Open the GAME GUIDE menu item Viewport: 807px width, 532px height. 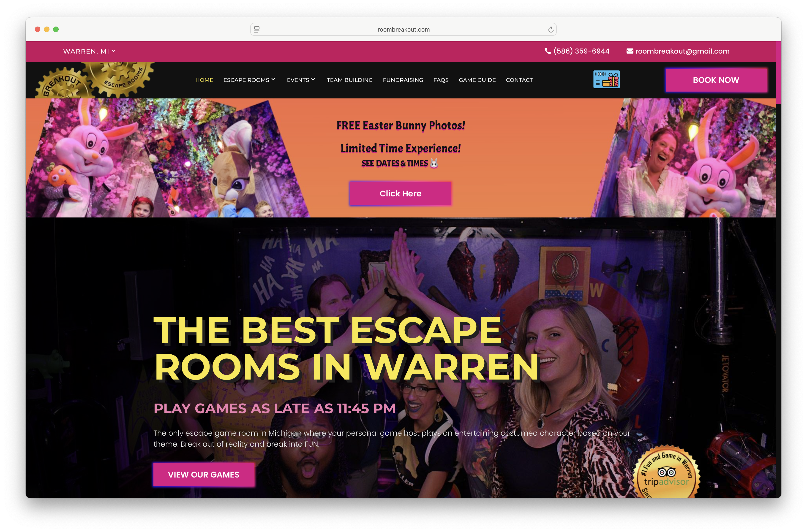tap(477, 80)
